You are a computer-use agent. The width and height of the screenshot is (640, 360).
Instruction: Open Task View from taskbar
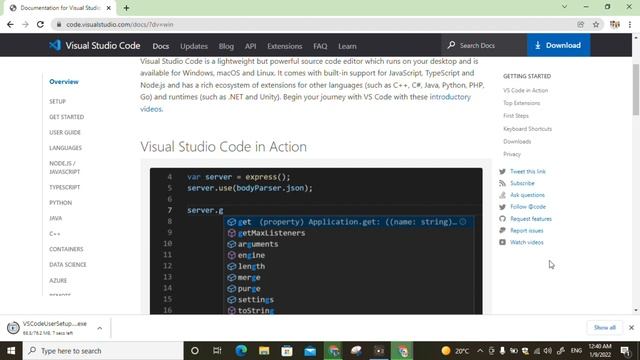tap(217, 351)
